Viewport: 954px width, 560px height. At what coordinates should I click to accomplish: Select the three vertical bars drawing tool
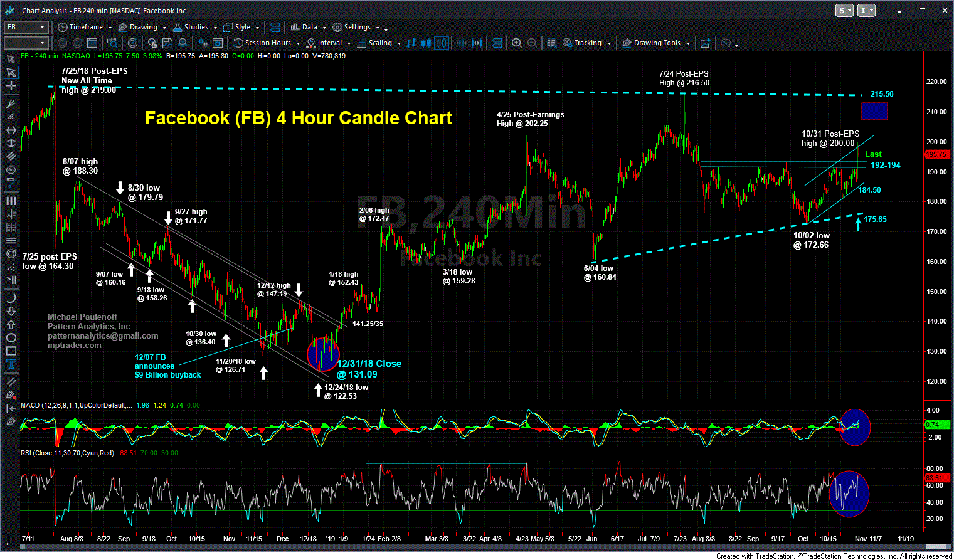tap(11, 201)
